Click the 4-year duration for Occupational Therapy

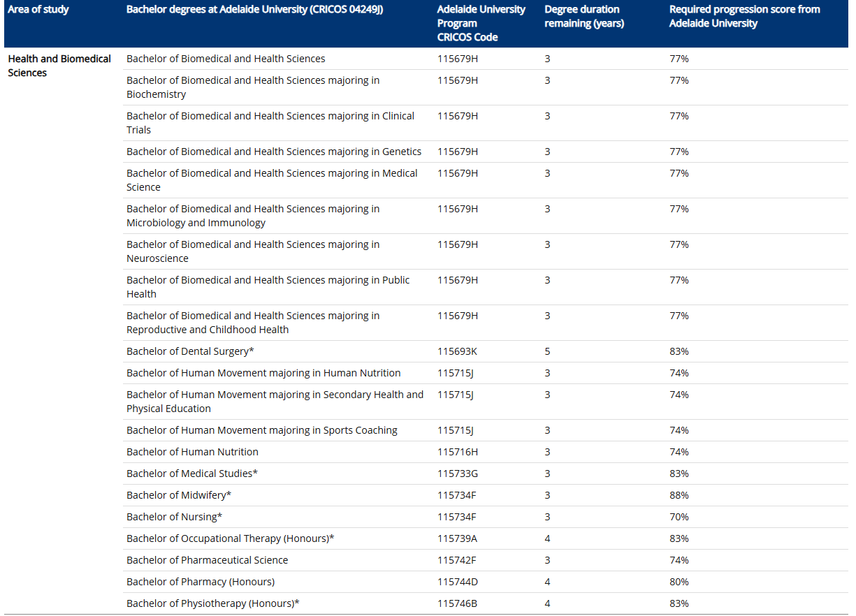pyautogui.click(x=548, y=538)
